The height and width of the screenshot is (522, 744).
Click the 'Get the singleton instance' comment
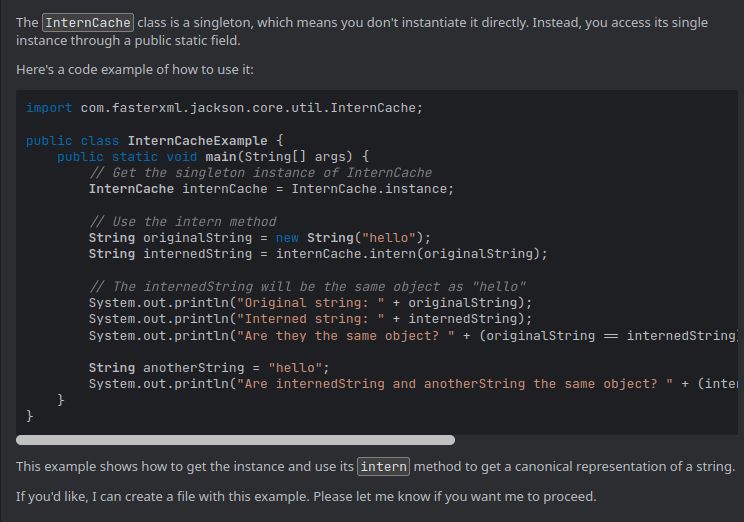[x=260, y=173]
